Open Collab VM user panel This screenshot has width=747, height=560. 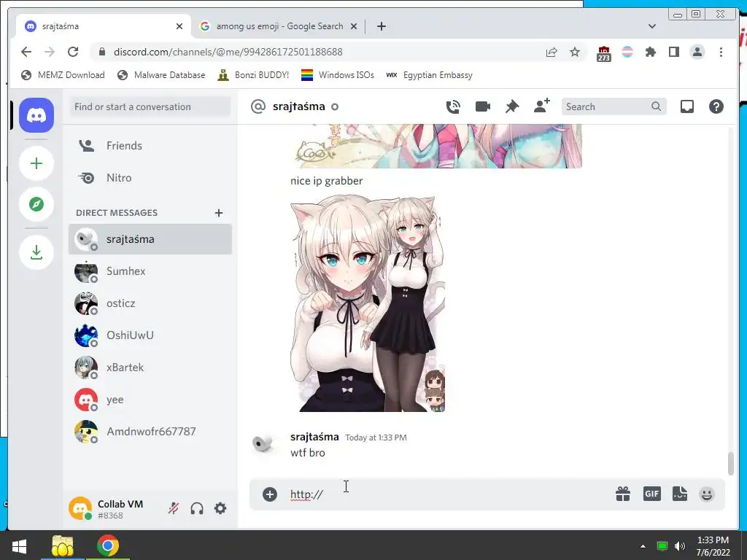[x=115, y=508]
